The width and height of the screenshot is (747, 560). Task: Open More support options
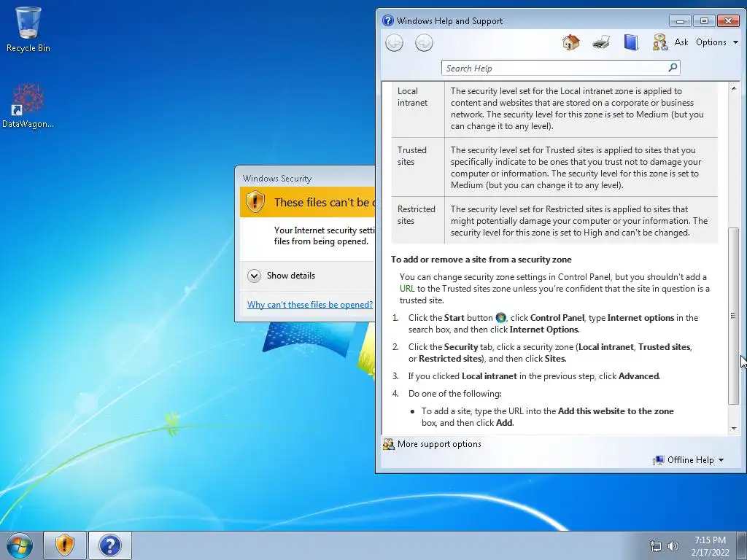[x=439, y=444]
